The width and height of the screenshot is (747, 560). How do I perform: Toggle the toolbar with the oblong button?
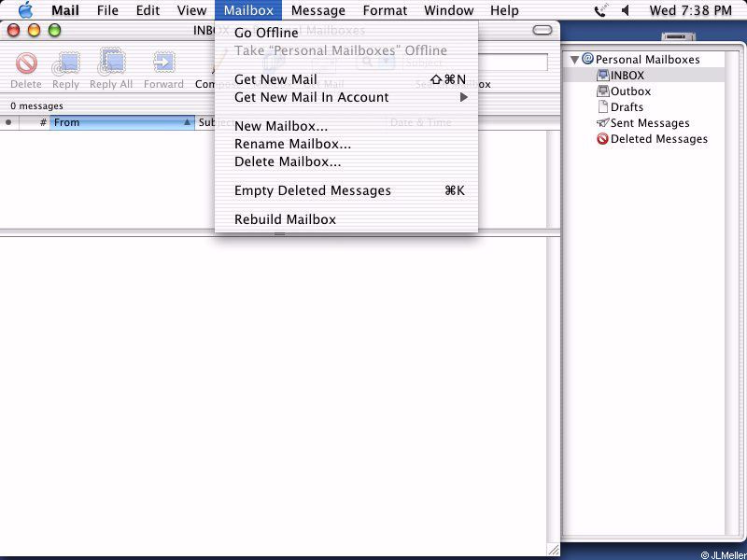543,31
